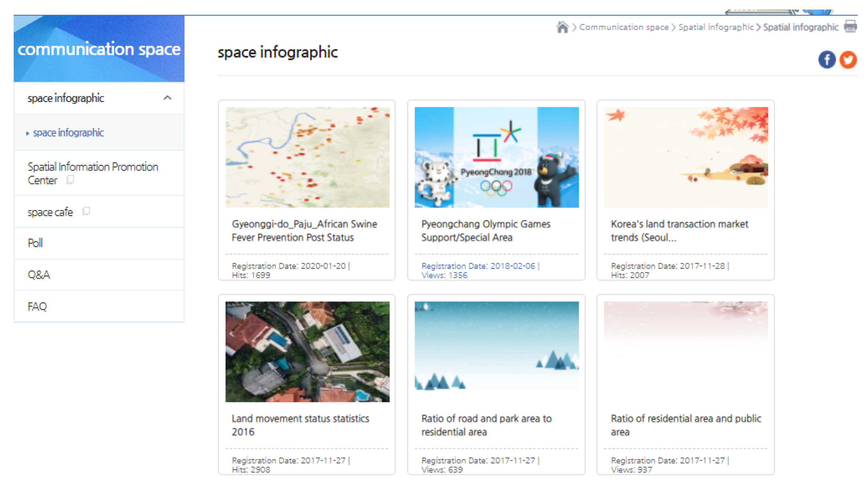This screenshot has width=868, height=489.
Task: Collapse the space infographic sidebar section
Action: [168, 98]
